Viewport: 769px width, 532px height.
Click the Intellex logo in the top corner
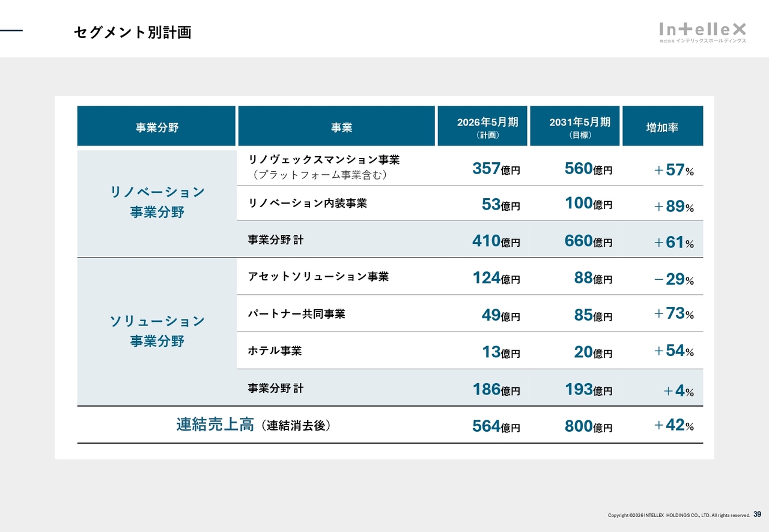pyautogui.click(x=702, y=32)
